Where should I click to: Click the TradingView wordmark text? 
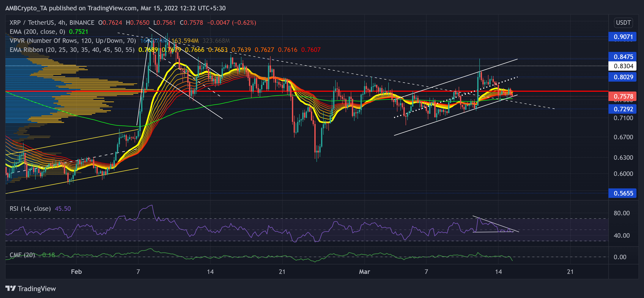[37, 289]
